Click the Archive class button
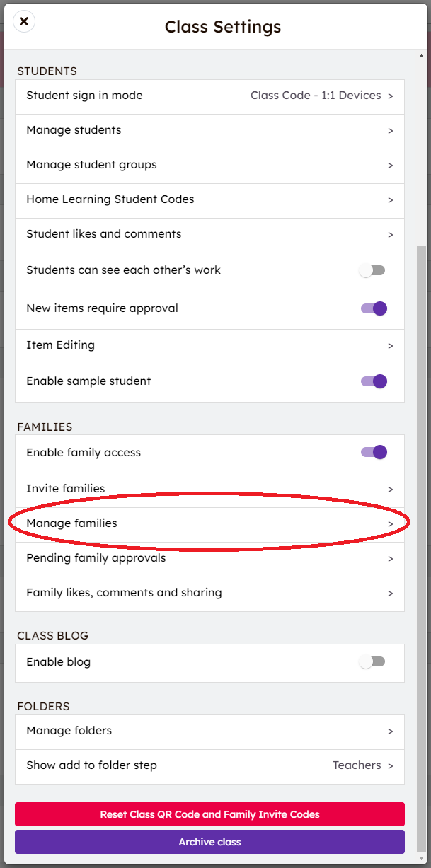This screenshot has width=431, height=868. pos(209,842)
